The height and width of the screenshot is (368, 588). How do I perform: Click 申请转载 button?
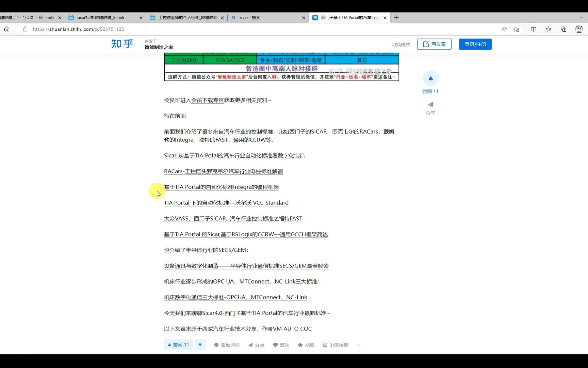point(336,345)
